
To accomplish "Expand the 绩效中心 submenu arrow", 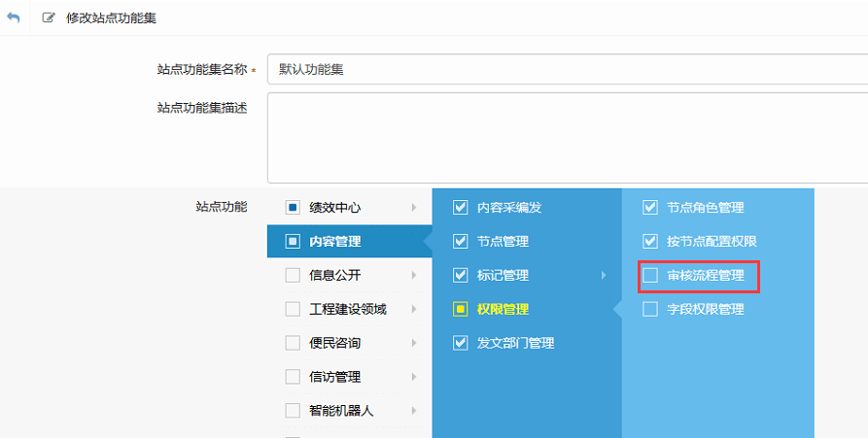I will pos(414,207).
